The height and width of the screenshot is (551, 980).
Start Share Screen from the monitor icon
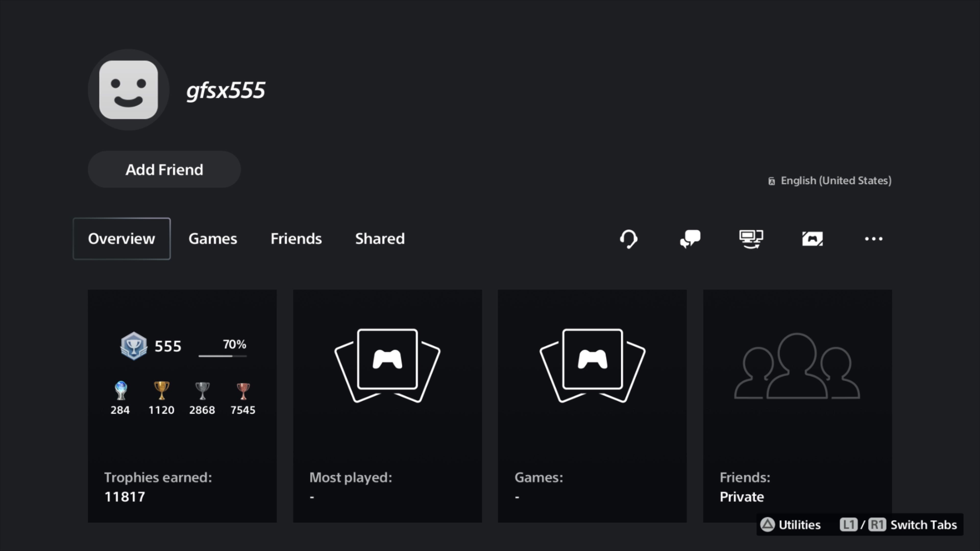751,239
